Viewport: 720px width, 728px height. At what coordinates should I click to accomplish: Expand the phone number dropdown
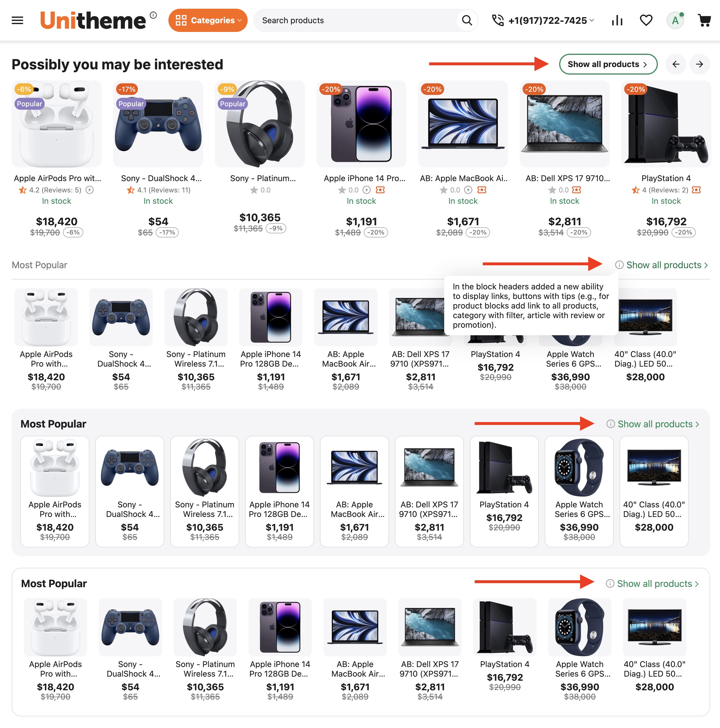543,20
